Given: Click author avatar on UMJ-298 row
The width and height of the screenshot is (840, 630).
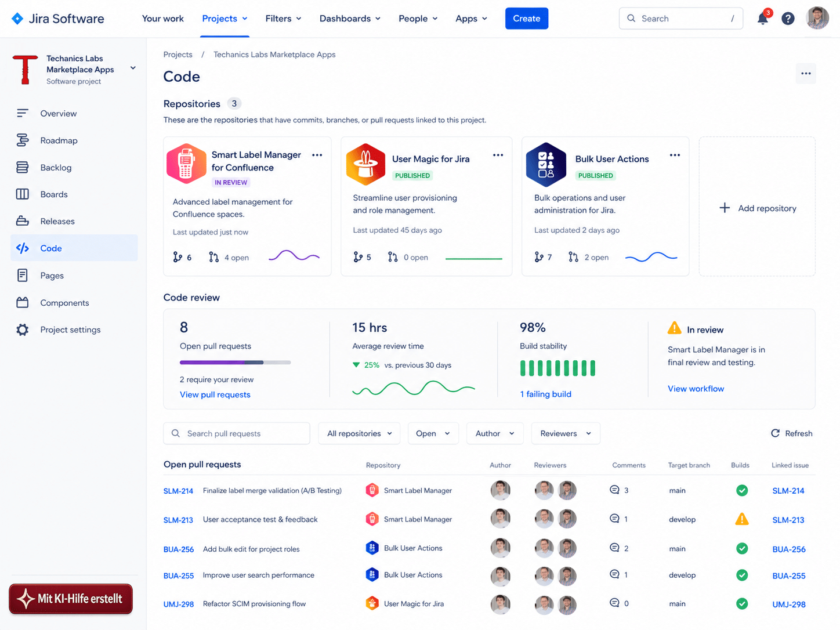Looking at the screenshot, I should (x=500, y=604).
